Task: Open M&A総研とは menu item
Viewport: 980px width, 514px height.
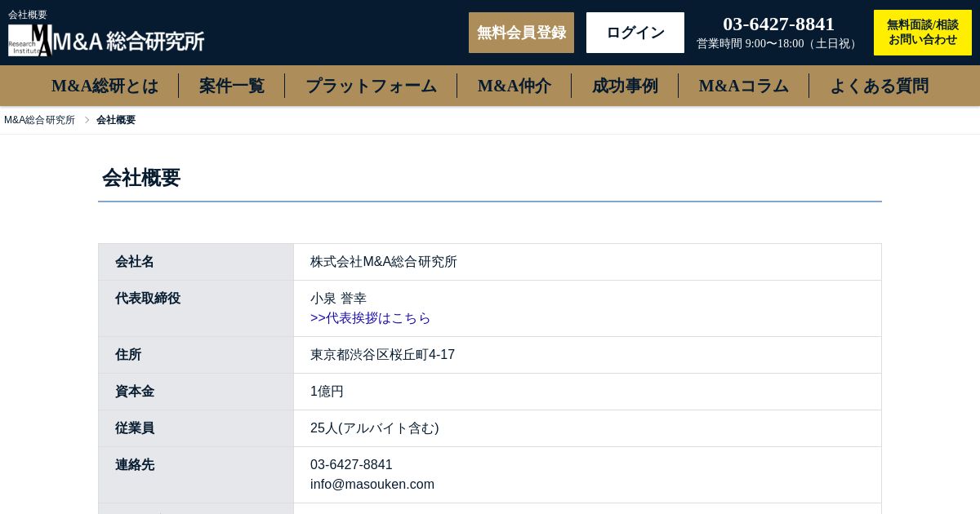Action: (105, 86)
